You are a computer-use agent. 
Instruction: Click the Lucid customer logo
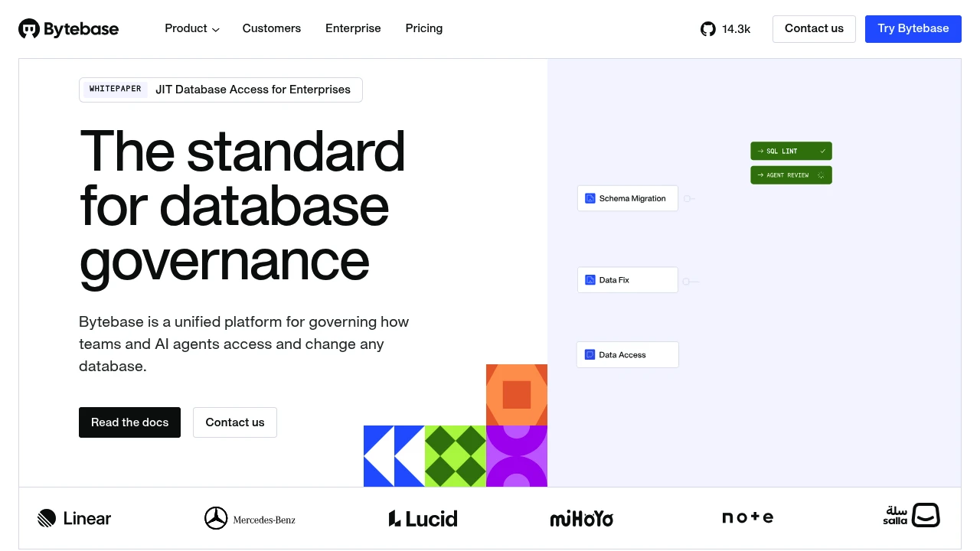423,518
